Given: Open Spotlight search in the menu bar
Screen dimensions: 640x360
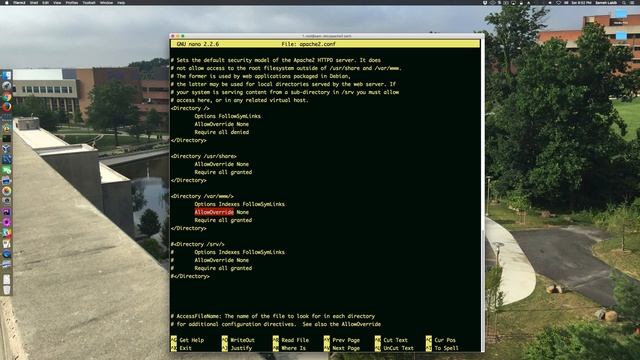Looking at the screenshot, I should [624, 2].
